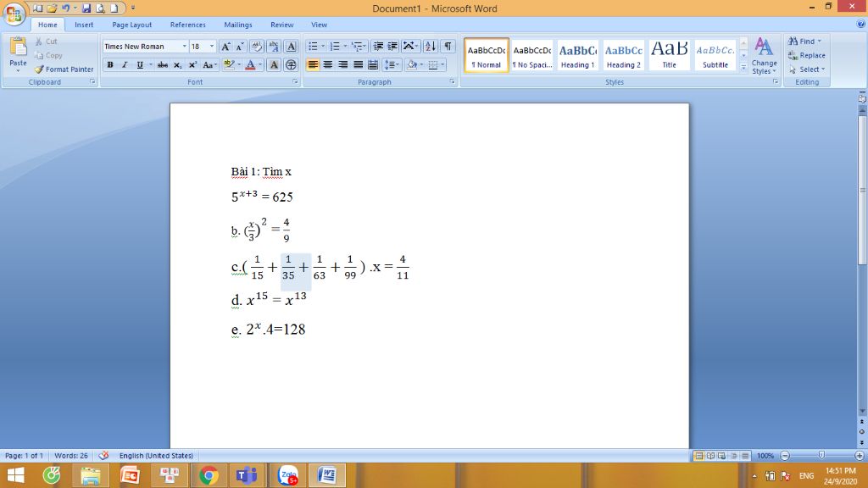This screenshot has width=868, height=488.
Task: Switch to the Page Layout tab
Action: click(131, 25)
